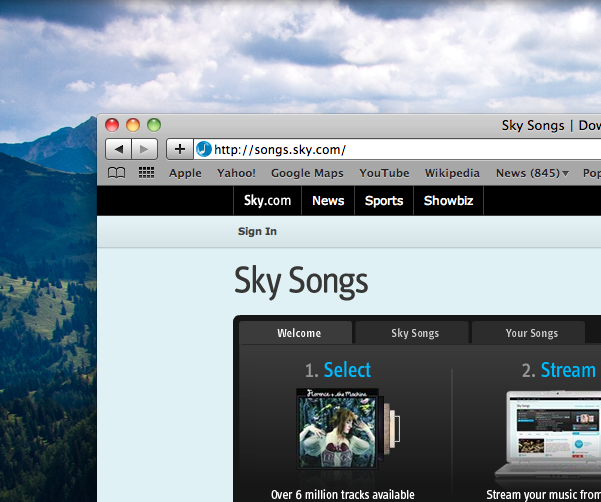Open the bookmarks book icon

coord(116,173)
